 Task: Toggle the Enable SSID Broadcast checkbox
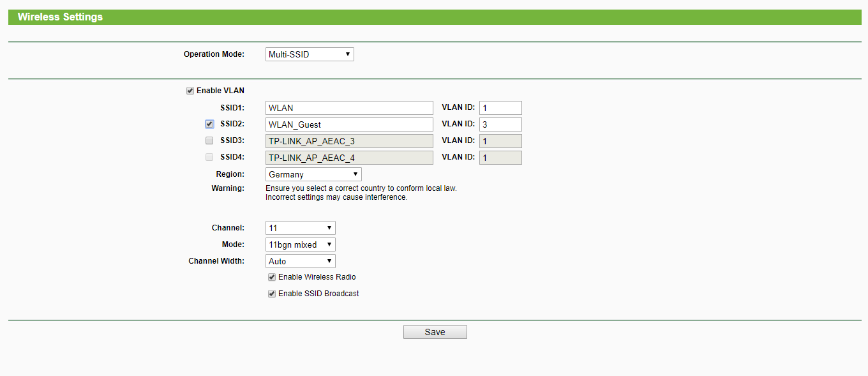(272, 294)
